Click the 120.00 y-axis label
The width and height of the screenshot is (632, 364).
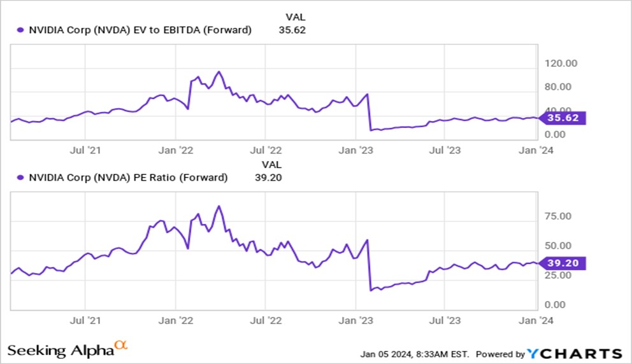[x=561, y=63]
